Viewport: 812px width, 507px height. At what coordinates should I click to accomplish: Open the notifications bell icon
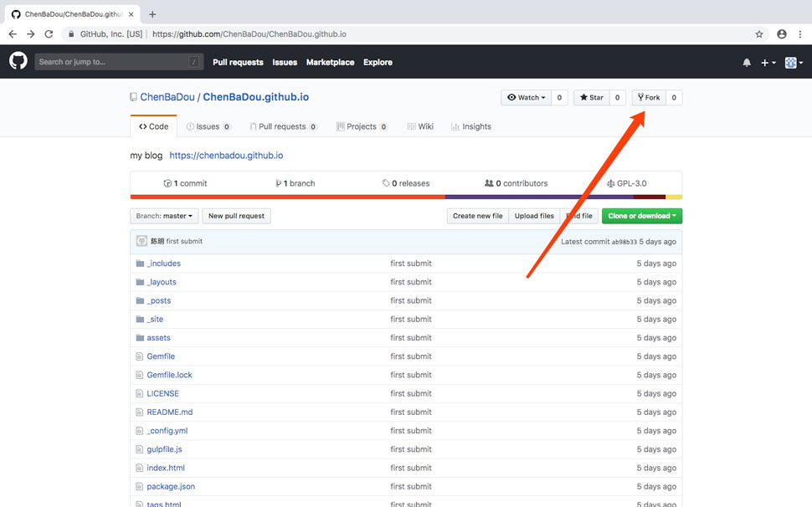[x=746, y=63]
